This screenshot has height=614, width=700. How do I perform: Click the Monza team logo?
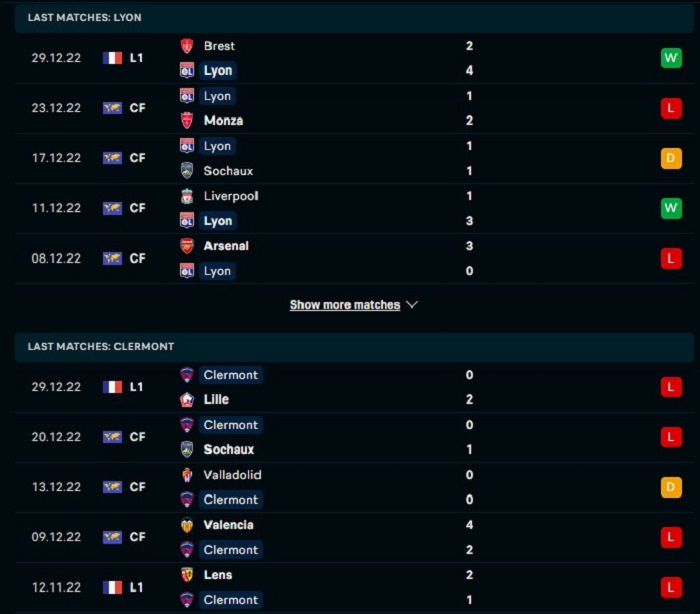[187, 120]
